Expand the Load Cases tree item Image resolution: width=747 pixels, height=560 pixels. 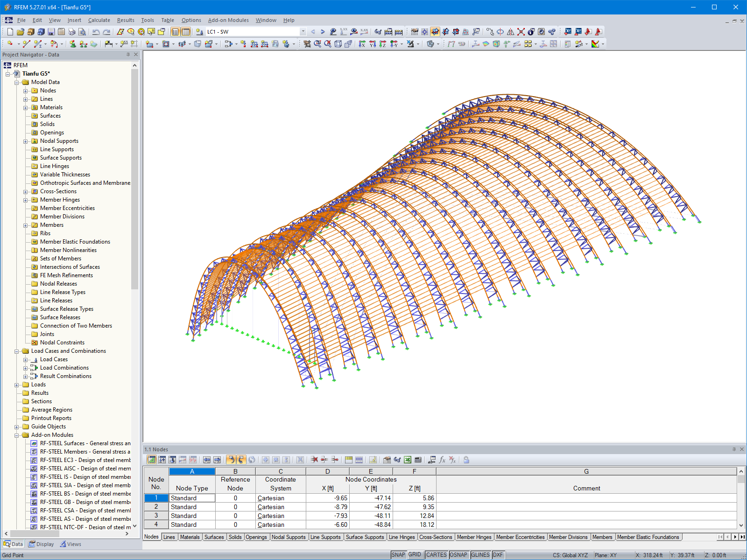[27, 359]
